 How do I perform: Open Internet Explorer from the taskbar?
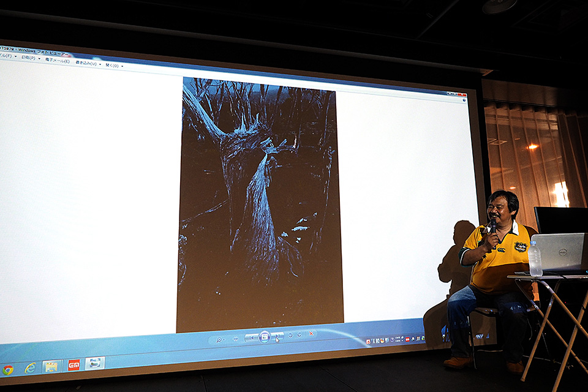[29, 368]
